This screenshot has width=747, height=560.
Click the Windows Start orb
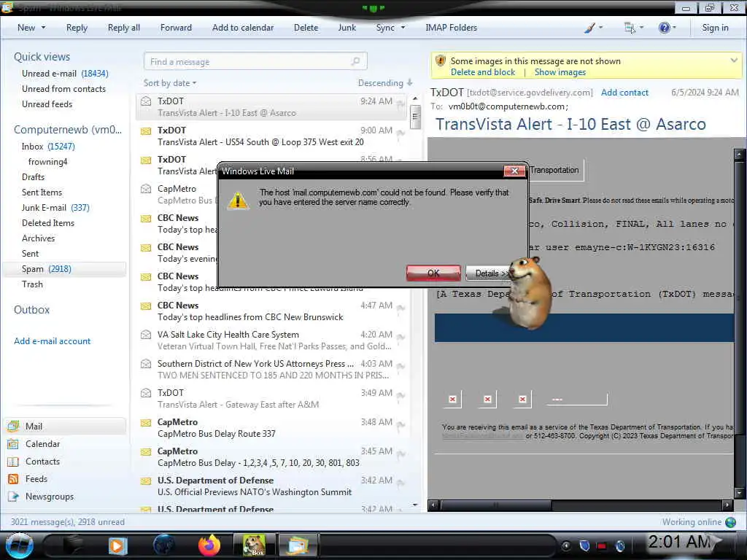point(19,545)
